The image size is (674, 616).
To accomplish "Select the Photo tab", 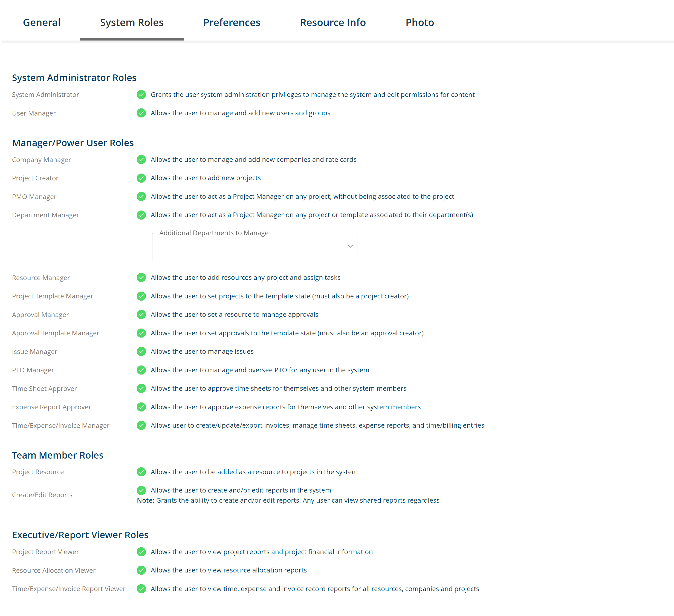I will [x=420, y=22].
